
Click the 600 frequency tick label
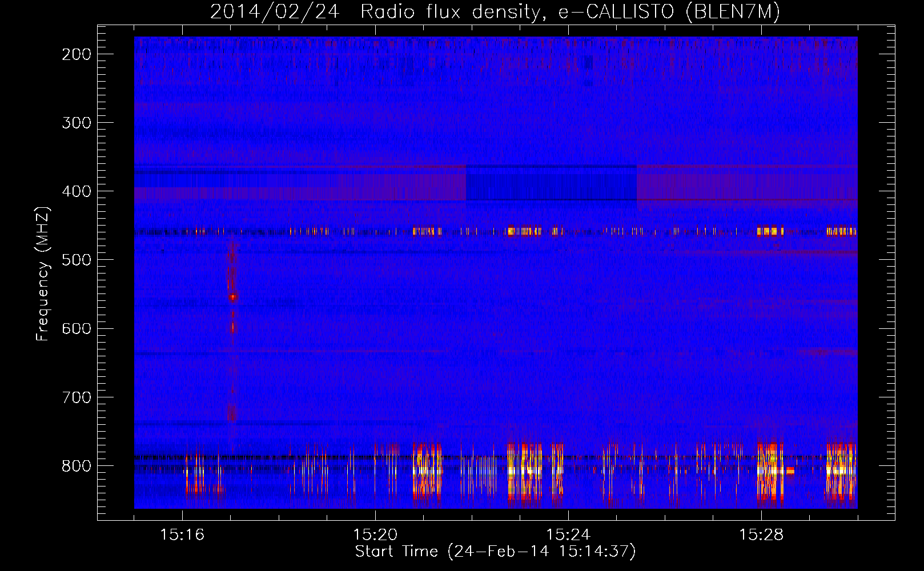click(77, 328)
